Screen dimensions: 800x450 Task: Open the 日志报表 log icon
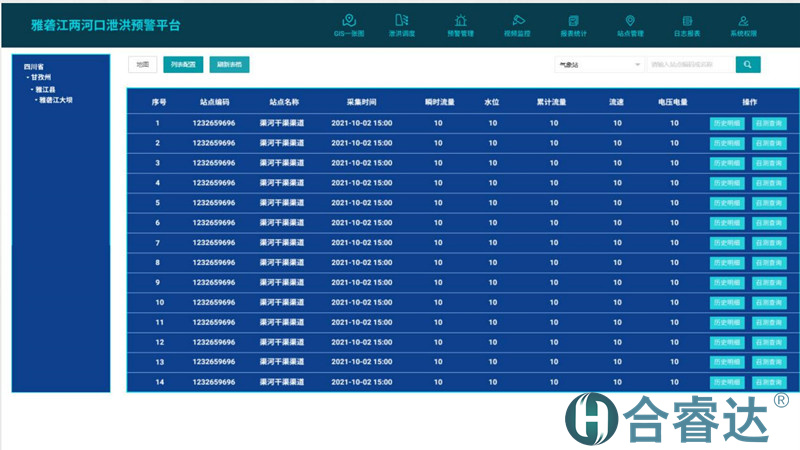[x=687, y=20]
